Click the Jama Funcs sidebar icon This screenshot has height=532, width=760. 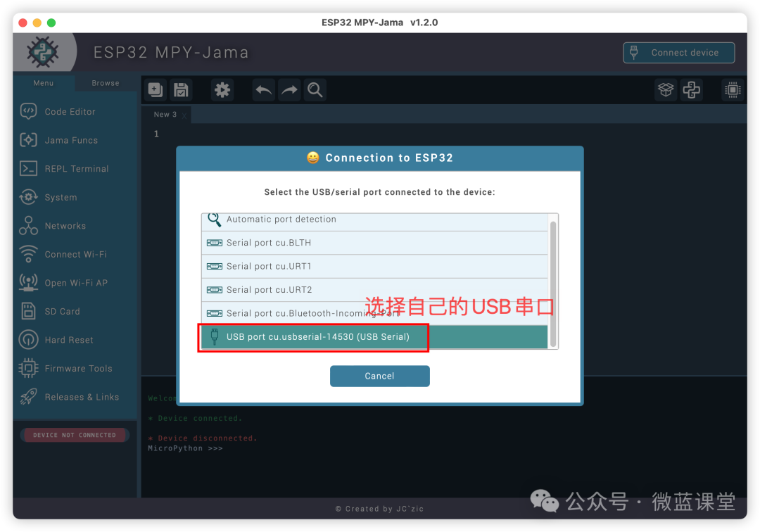[29, 140]
